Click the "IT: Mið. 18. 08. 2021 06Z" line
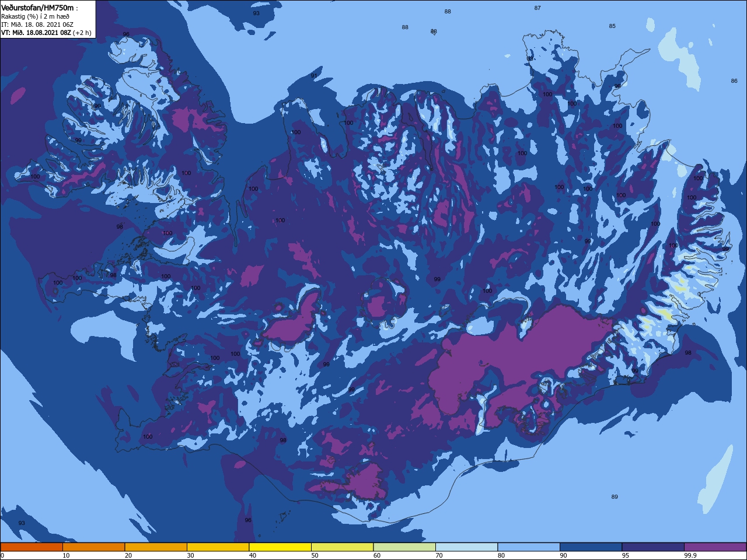 point(37,24)
